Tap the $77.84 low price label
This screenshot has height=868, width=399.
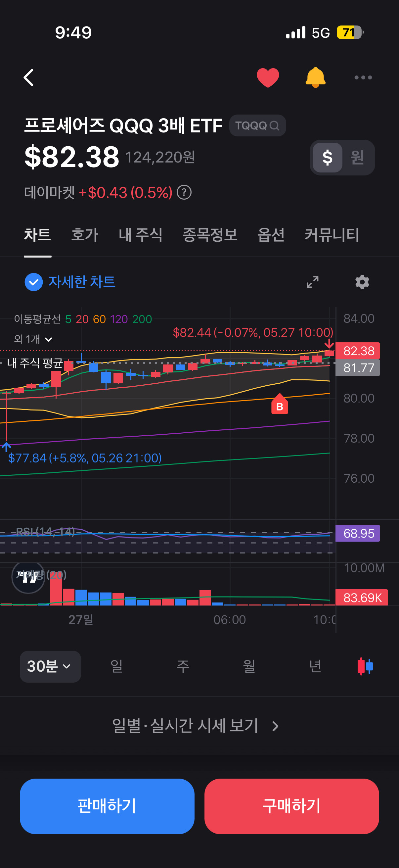85,458
